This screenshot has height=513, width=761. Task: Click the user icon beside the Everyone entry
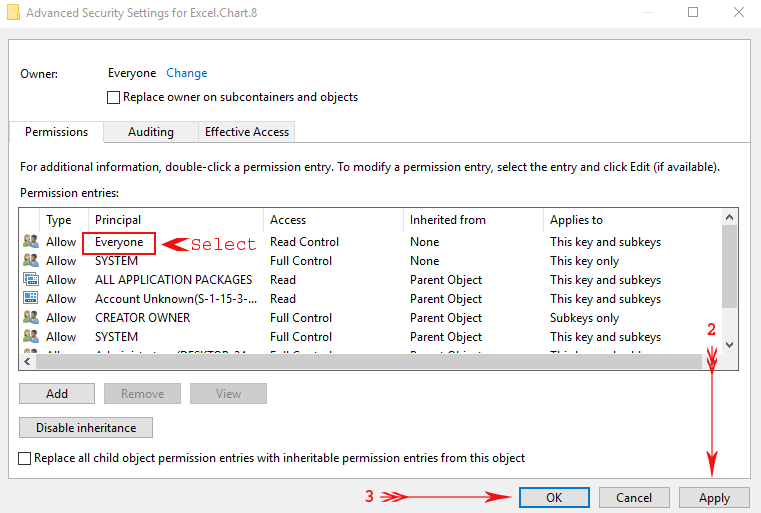30,242
